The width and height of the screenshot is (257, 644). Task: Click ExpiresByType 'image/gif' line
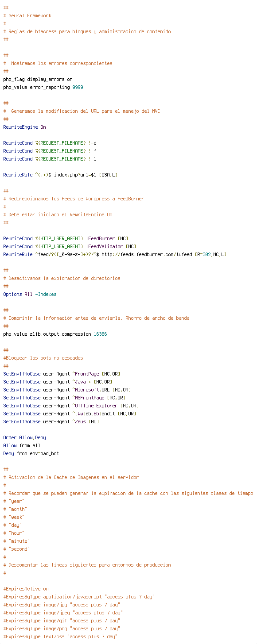[62, 621]
